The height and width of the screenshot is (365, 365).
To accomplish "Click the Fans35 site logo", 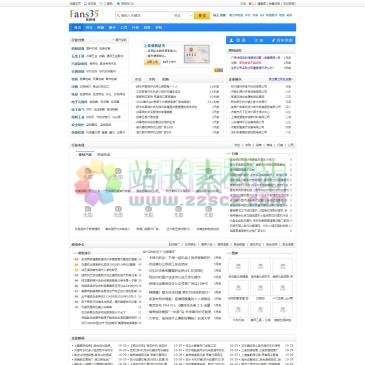I will pos(84,15).
